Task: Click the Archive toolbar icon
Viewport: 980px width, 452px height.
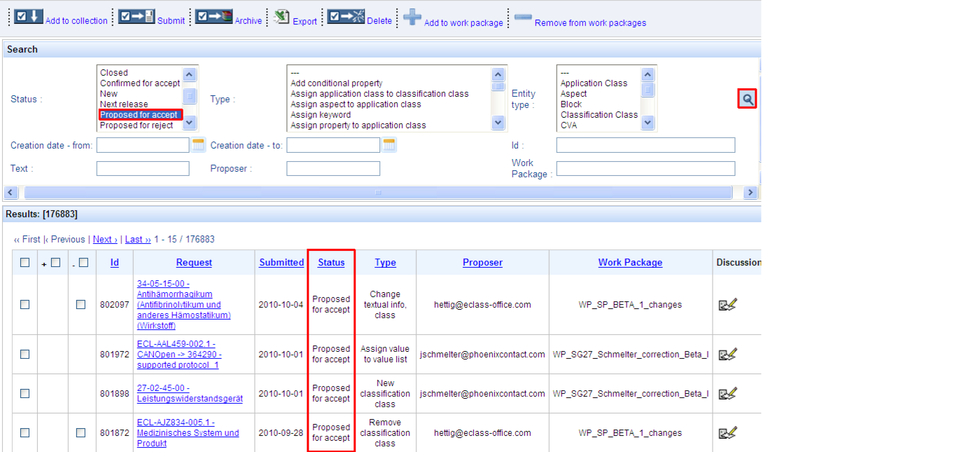Action: pyautogui.click(x=213, y=16)
